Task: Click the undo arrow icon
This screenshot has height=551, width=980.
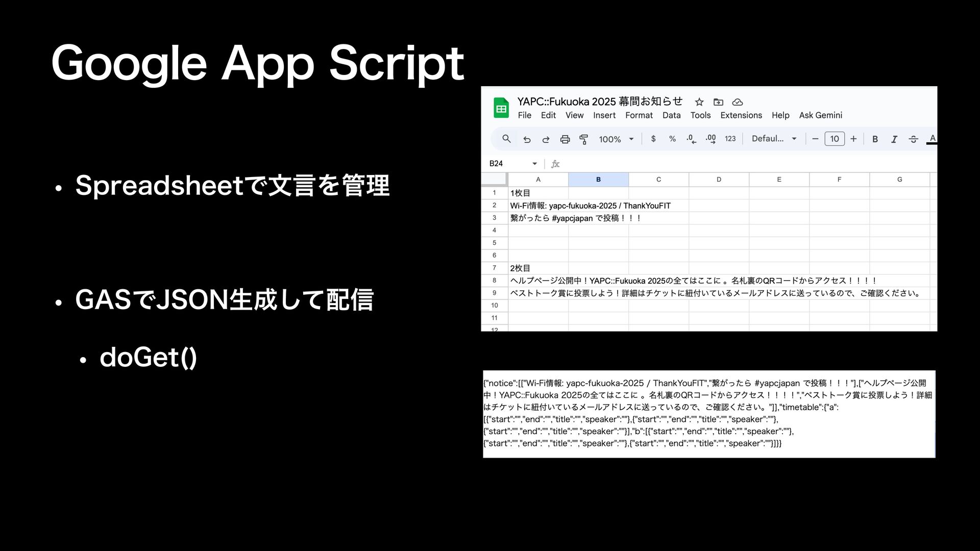Action: [527, 139]
